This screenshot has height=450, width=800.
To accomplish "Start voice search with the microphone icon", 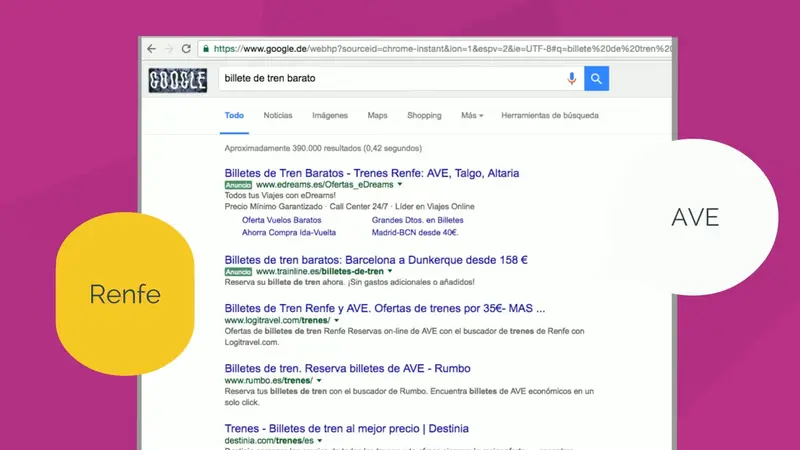I will point(571,78).
